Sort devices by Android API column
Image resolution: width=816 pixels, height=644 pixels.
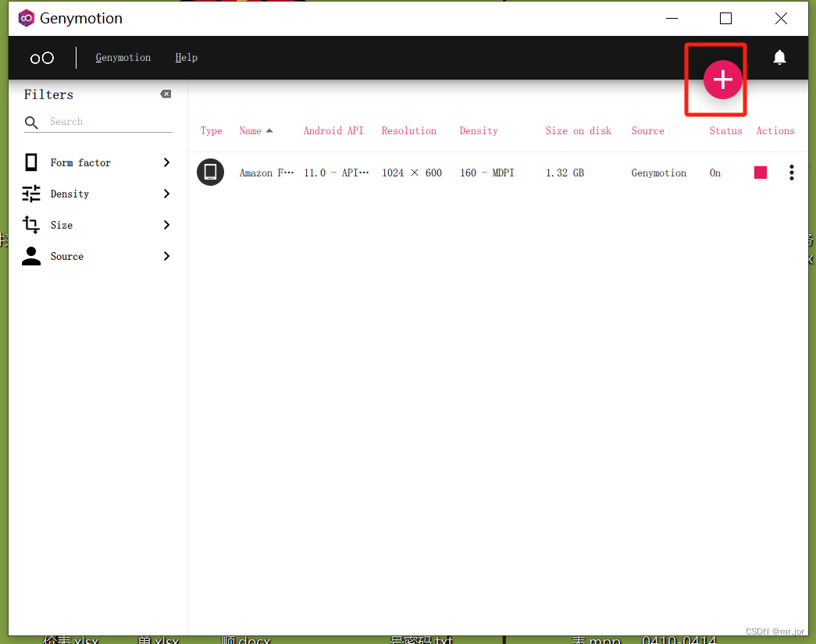[333, 131]
